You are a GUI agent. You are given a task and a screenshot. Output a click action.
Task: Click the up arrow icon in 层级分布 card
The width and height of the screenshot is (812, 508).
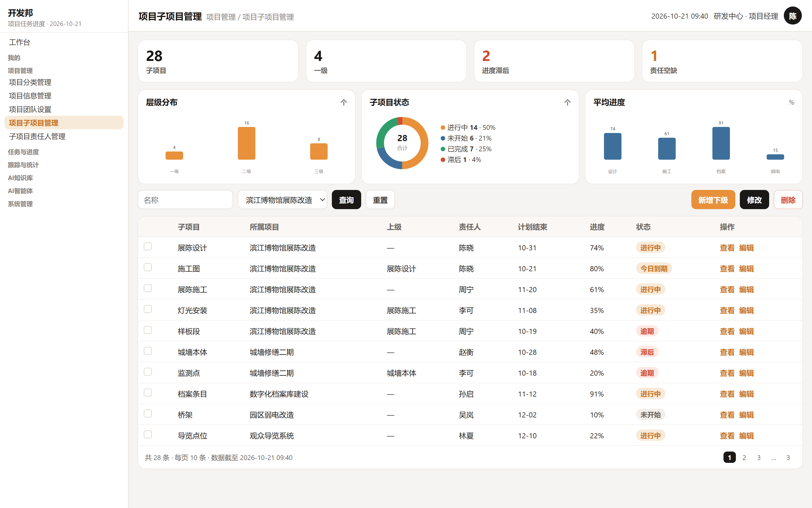pyautogui.click(x=344, y=102)
